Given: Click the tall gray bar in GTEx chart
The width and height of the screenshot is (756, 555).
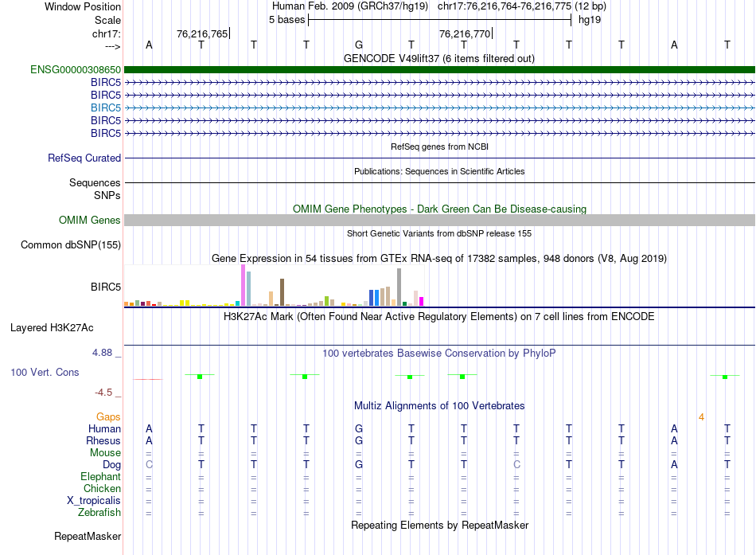Looking at the screenshot, I should pos(399,287).
